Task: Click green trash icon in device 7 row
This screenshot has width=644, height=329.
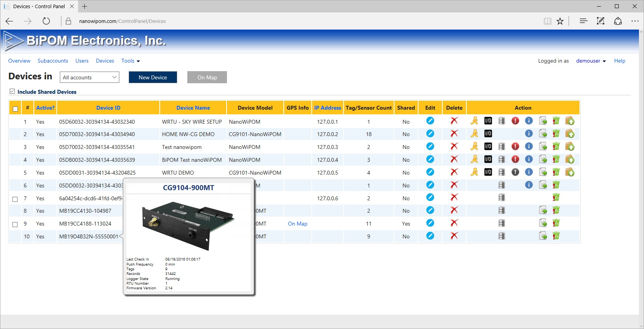Action: click(x=556, y=198)
